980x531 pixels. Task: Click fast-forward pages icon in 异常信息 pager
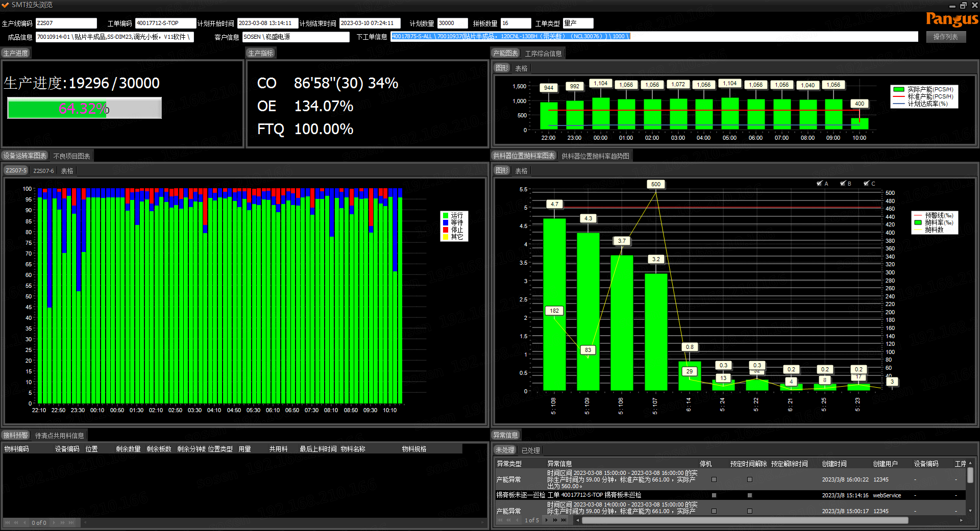555,520
